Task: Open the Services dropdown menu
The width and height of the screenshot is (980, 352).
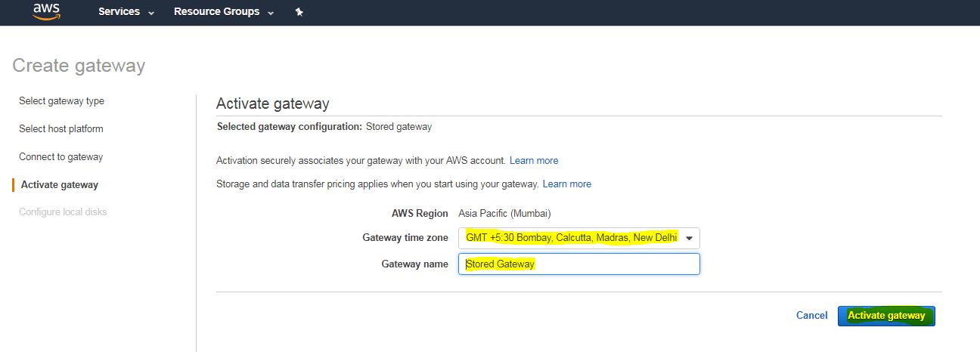Action: (126, 12)
